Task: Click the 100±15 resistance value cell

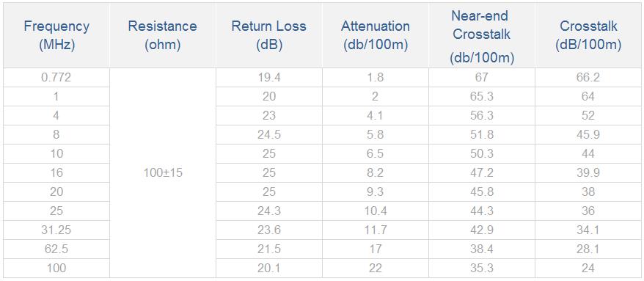Action: [x=163, y=173]
